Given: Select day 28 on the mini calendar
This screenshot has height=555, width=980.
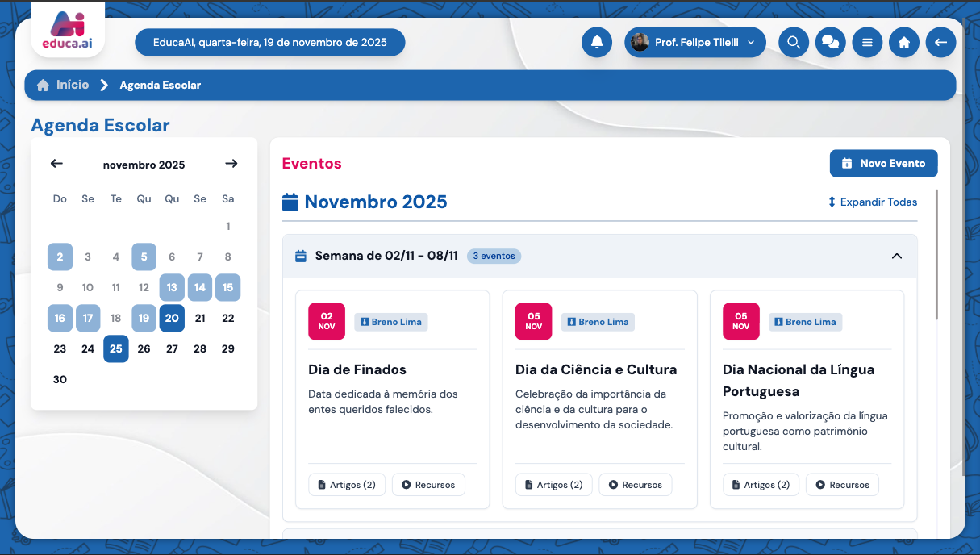Looking at the screenshot, I should (x=200, y=348).
